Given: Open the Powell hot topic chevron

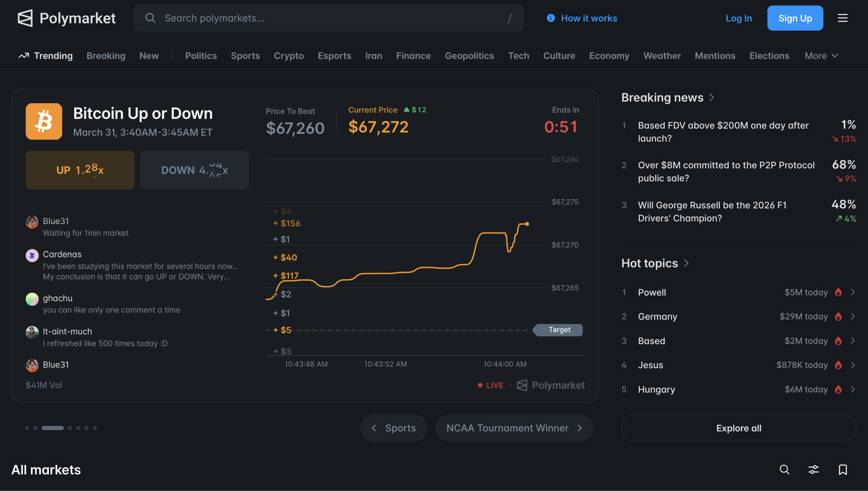Looking at the screenshot, I should (853, 292).
